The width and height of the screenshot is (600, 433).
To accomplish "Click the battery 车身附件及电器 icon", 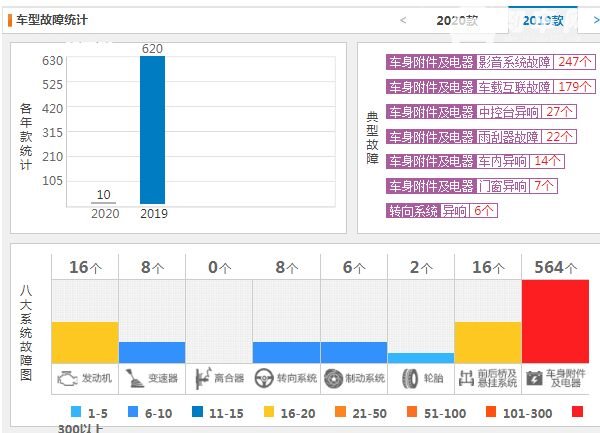I will (534, 378).
